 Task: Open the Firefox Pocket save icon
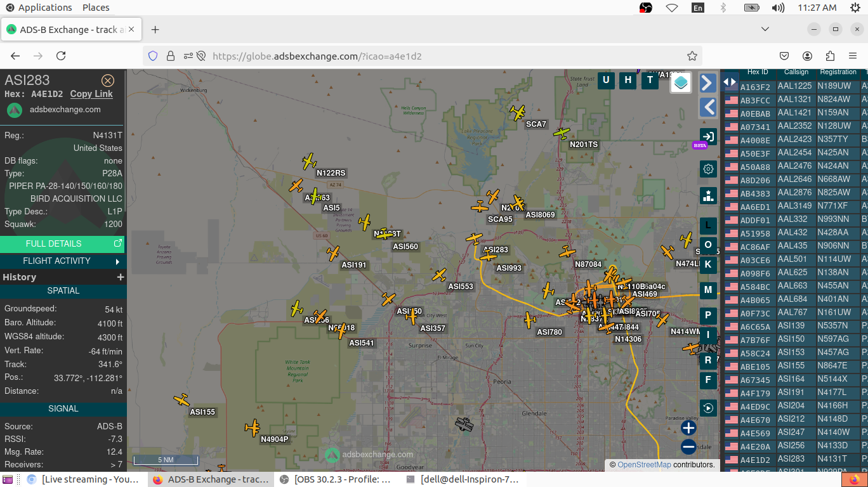coord(785,56)
